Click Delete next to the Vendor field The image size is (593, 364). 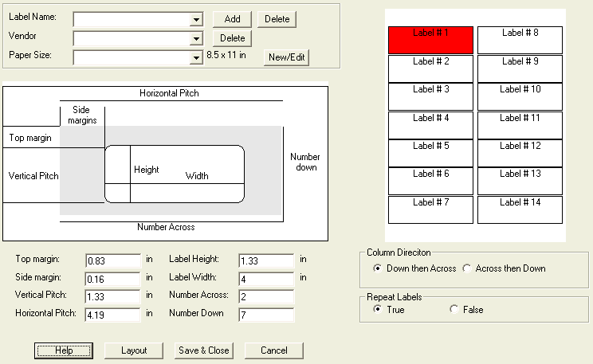(232, 38)
